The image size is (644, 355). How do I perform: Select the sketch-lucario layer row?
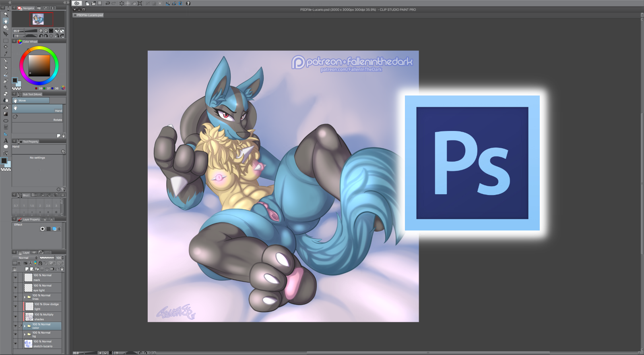pyautogui.click(x=42, y=344)
